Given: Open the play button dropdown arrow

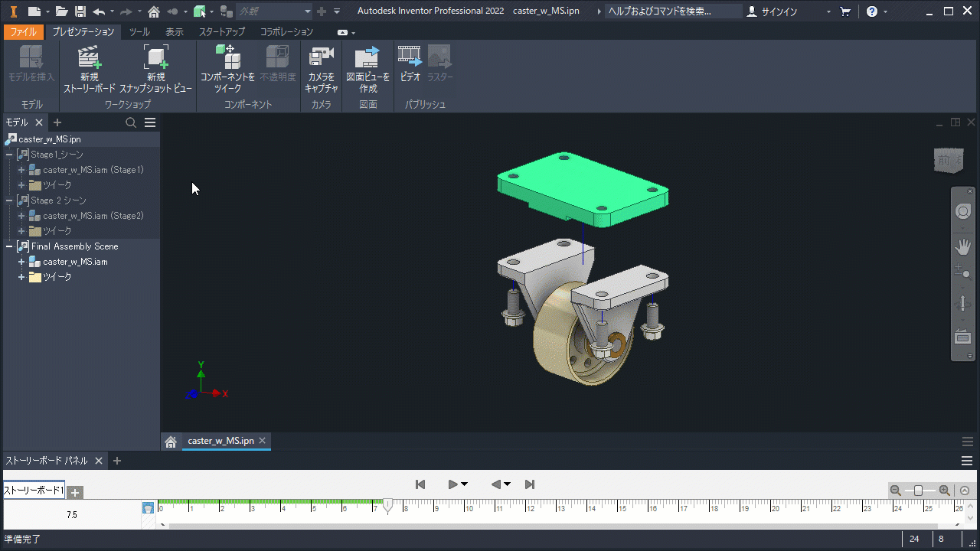Looking at the screenshot, I should (464, 484).
